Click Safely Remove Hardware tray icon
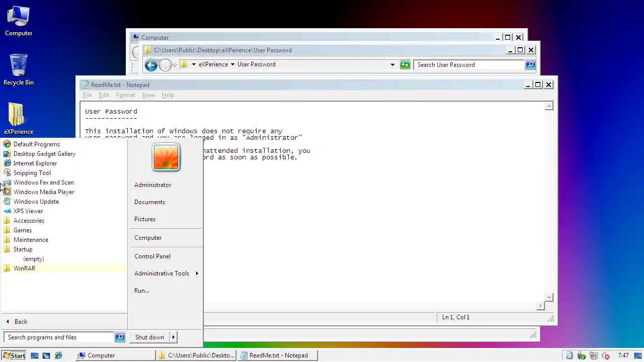 pos(582,355)
